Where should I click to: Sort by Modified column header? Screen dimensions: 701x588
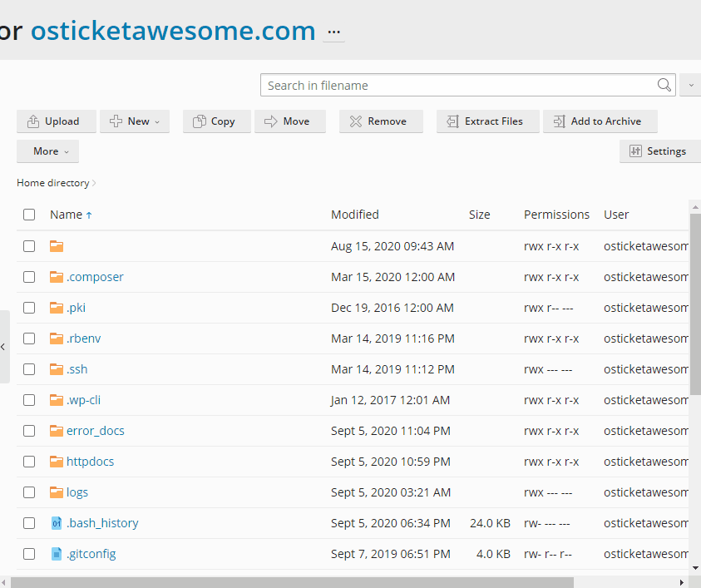[354, 215]
